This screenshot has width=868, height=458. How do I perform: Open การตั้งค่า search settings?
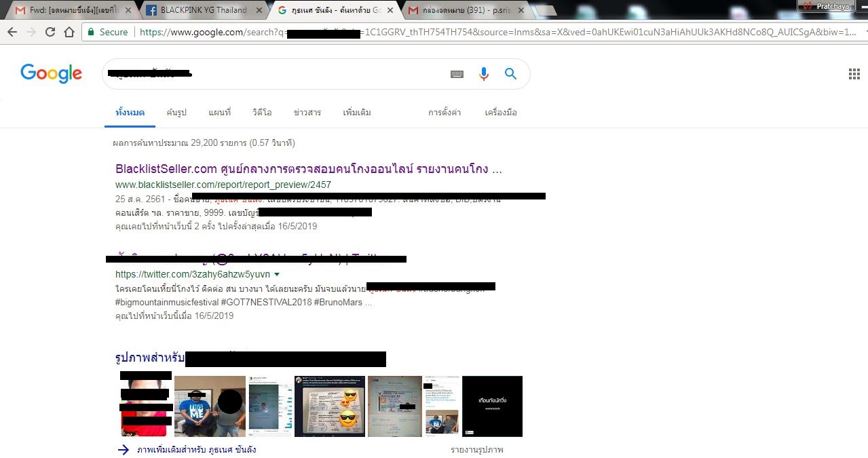pyautogui.click(x=445, y=113)
